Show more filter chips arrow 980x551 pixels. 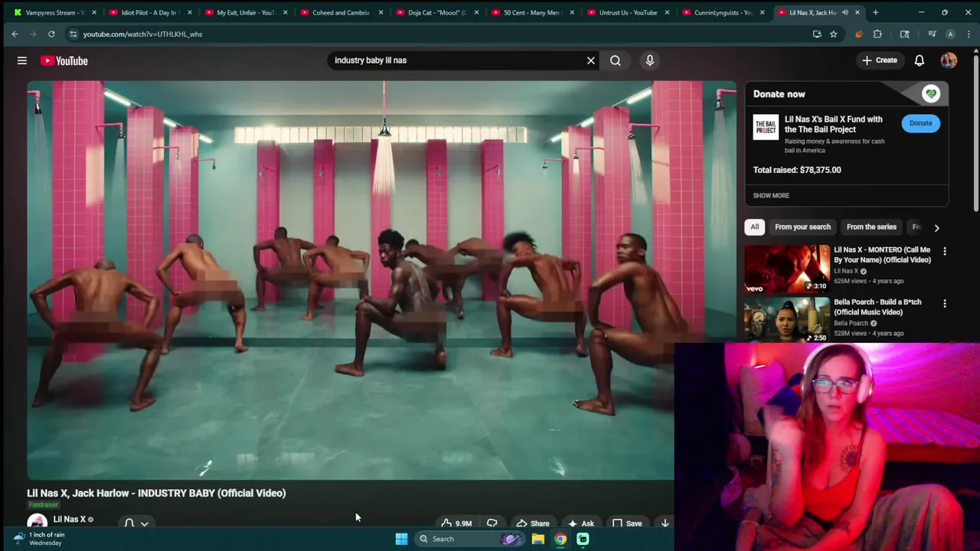coord(936,227)
